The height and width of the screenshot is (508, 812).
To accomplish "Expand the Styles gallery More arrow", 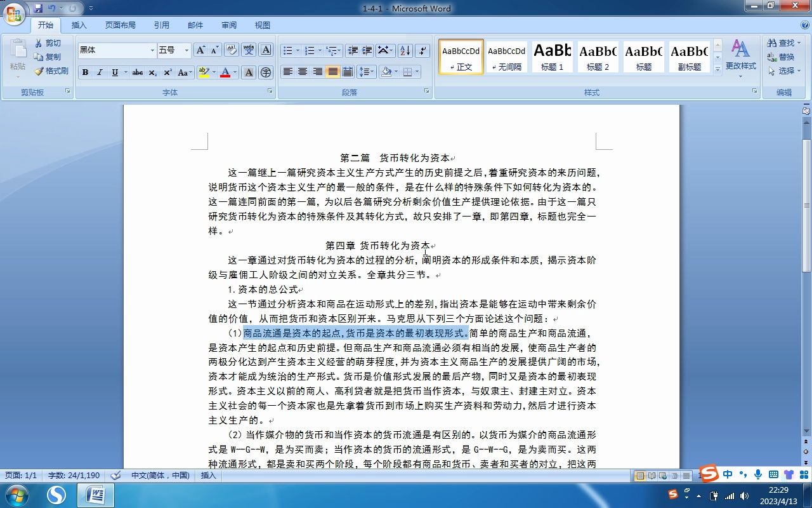I will [717, 69].
